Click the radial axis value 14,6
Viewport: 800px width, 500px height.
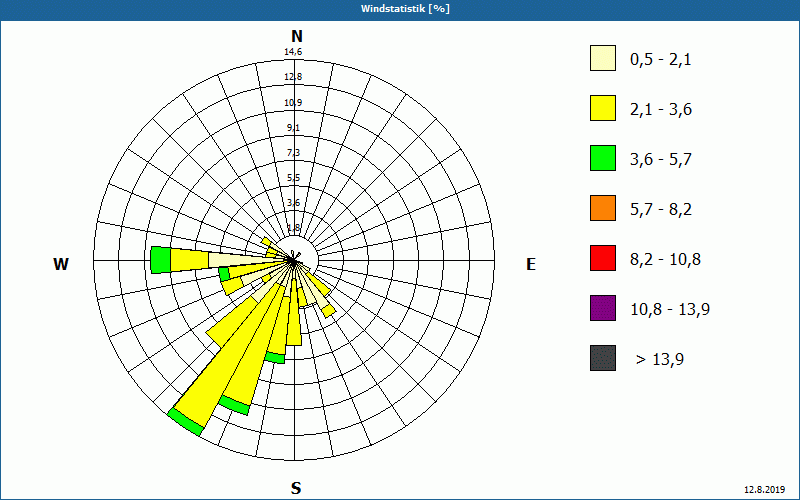pos(293,52)
